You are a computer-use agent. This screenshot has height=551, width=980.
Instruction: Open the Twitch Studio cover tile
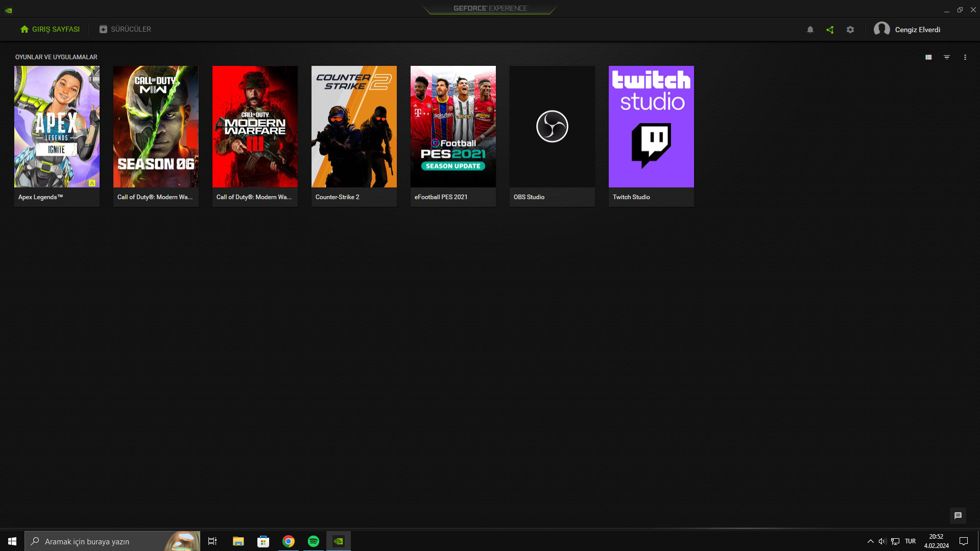[x=651, y=127]
